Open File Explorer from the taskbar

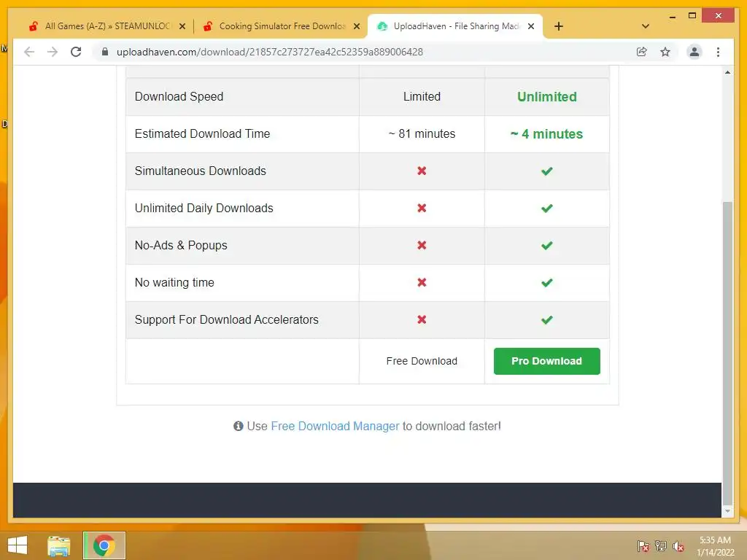[x=59, y=545]
